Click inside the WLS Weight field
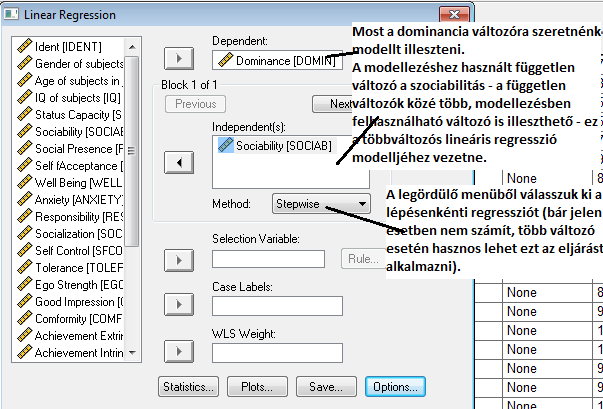603x409 pixels. click(268, 352)
